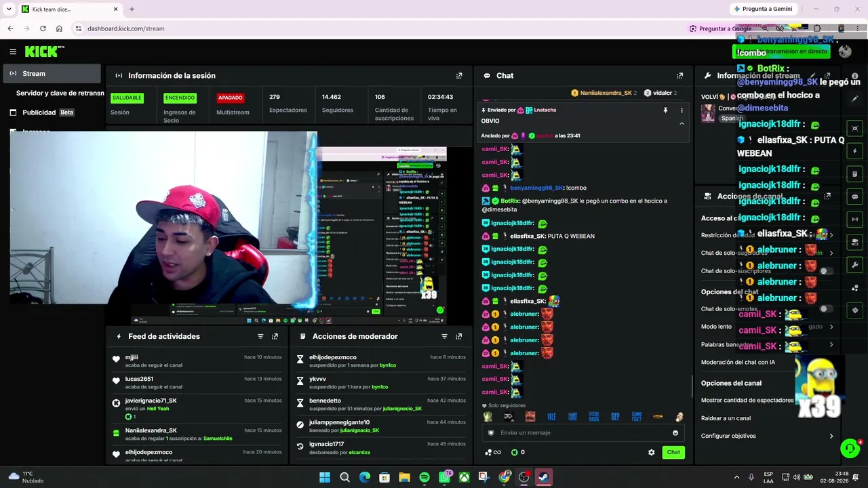Click the webcam stream preview
The image size is (868, 488).
click(163, 217)
